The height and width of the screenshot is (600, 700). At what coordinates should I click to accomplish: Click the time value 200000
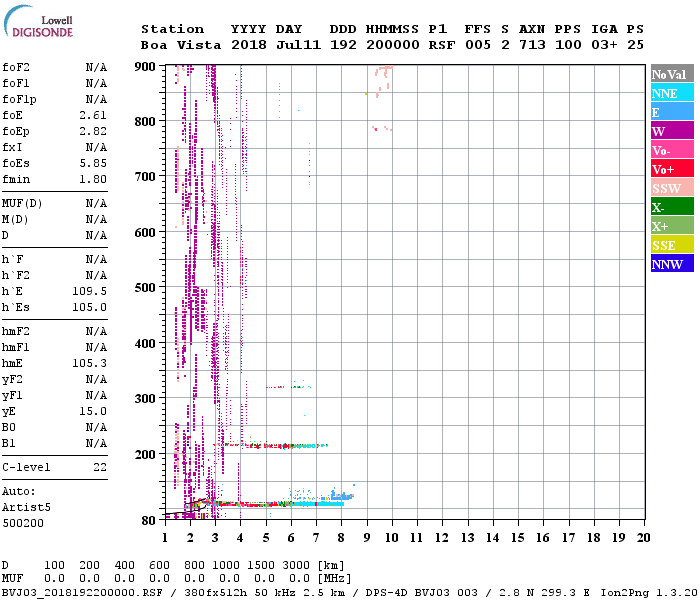point(393,45)
